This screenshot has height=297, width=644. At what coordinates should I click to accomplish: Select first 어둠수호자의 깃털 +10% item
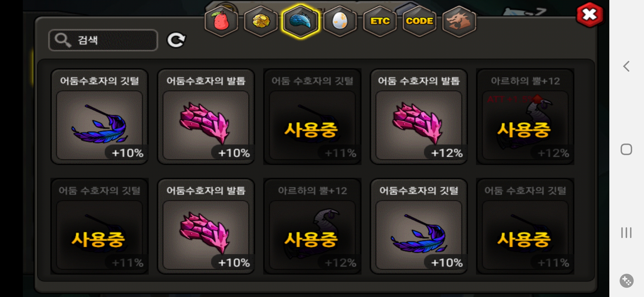pos(99,117)
